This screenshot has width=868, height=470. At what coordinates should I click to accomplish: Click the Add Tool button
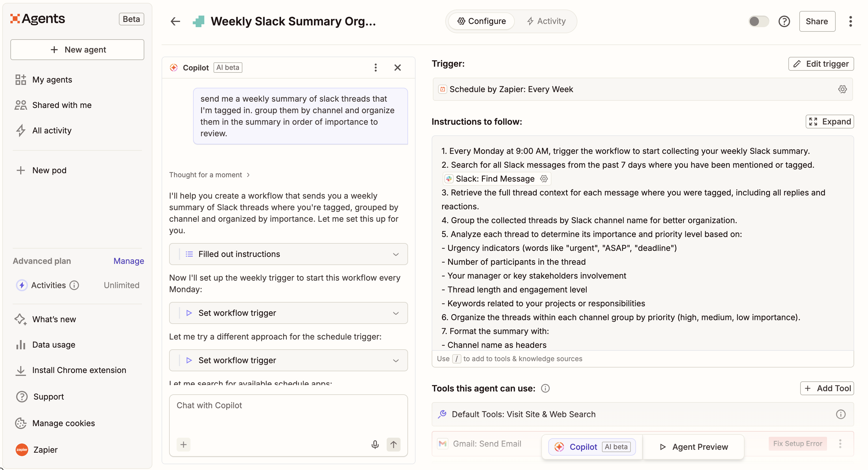827,388
